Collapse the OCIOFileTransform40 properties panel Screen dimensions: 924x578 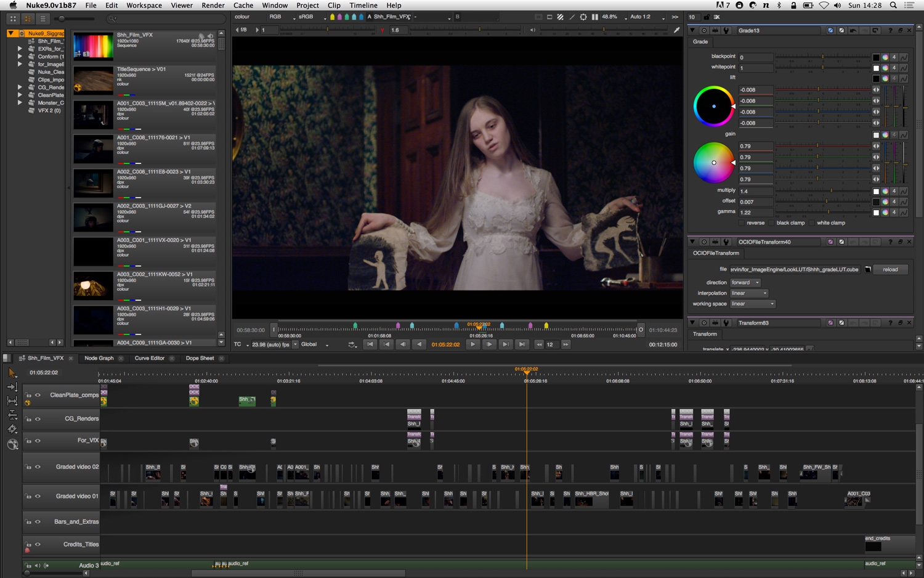tap(692, 242)
